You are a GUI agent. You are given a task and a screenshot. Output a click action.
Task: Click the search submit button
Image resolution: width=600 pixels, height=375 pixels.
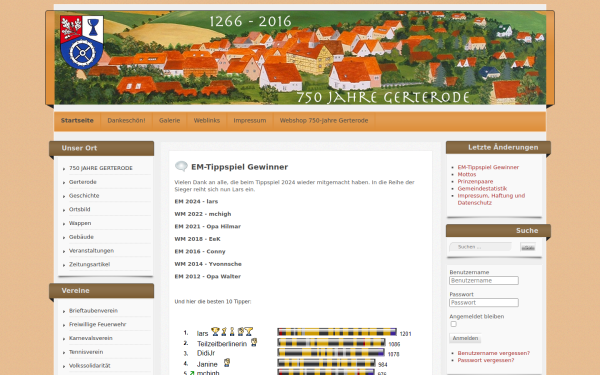tap(528, 248)
